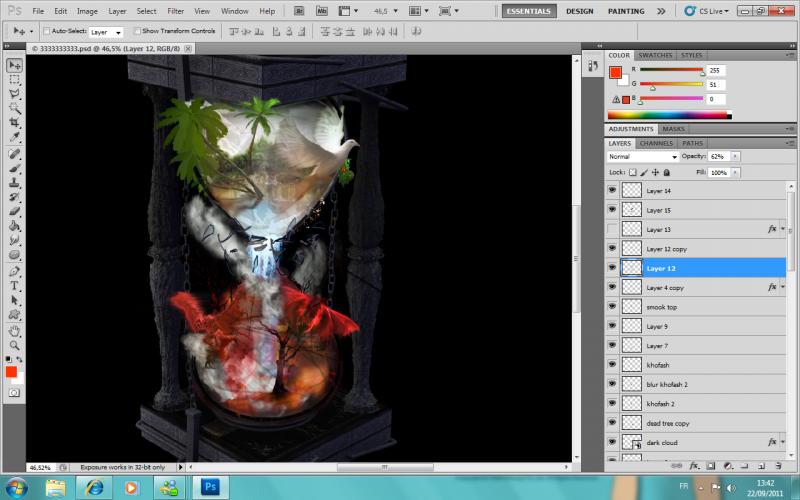The width and height of the screenshot is (800, 500).
Task: Pick the Clone Stamp tool
Action: click(x=15, y=183)
